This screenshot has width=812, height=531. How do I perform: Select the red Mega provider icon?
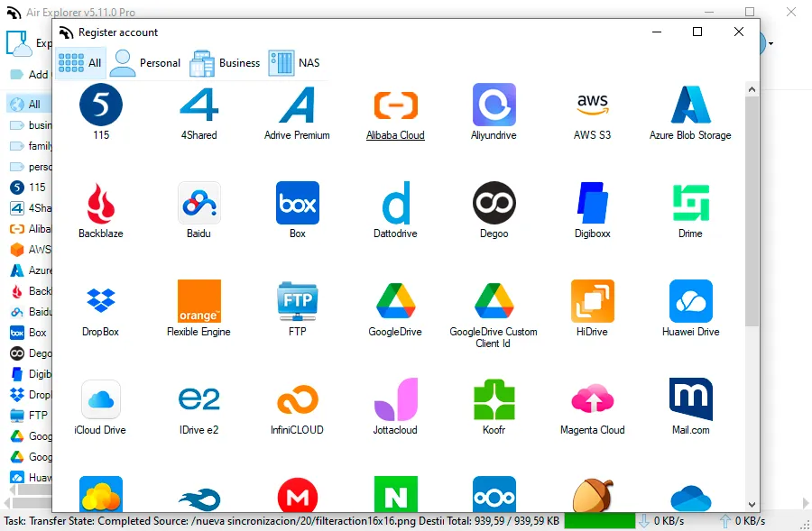point(297,495)
